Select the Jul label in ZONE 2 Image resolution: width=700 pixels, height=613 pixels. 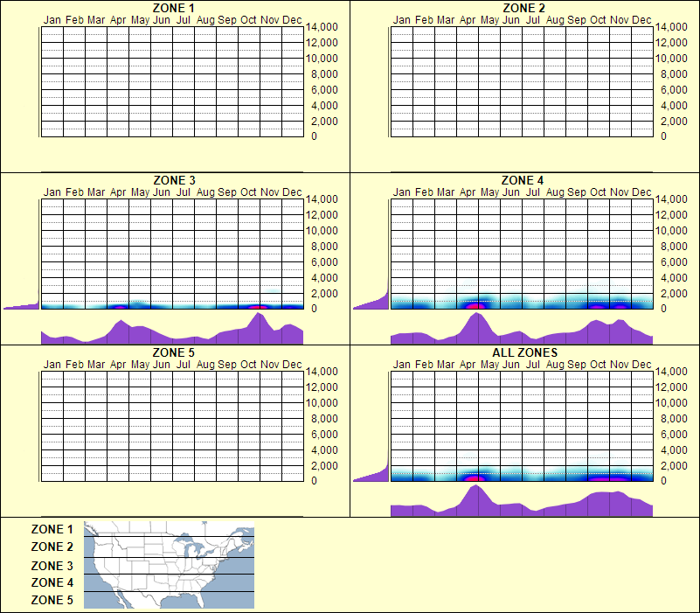pyautogui.click(x=535, y=19)
